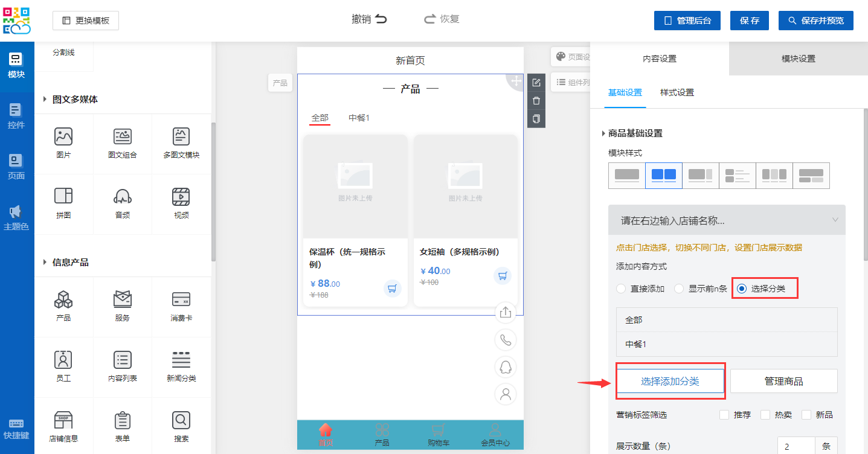This screenshot has height=454, width=868.
Task: Click the 选择添加分类 button
Action: click(x=670, y=381)
